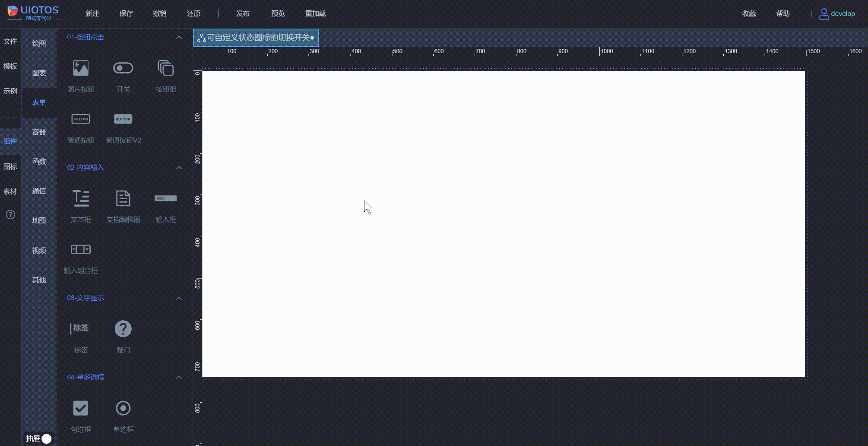The height and width of the screenshot is (446, 868).
Task: Collapse the 04-单多选框 section
Action: (x=179, y=377)
